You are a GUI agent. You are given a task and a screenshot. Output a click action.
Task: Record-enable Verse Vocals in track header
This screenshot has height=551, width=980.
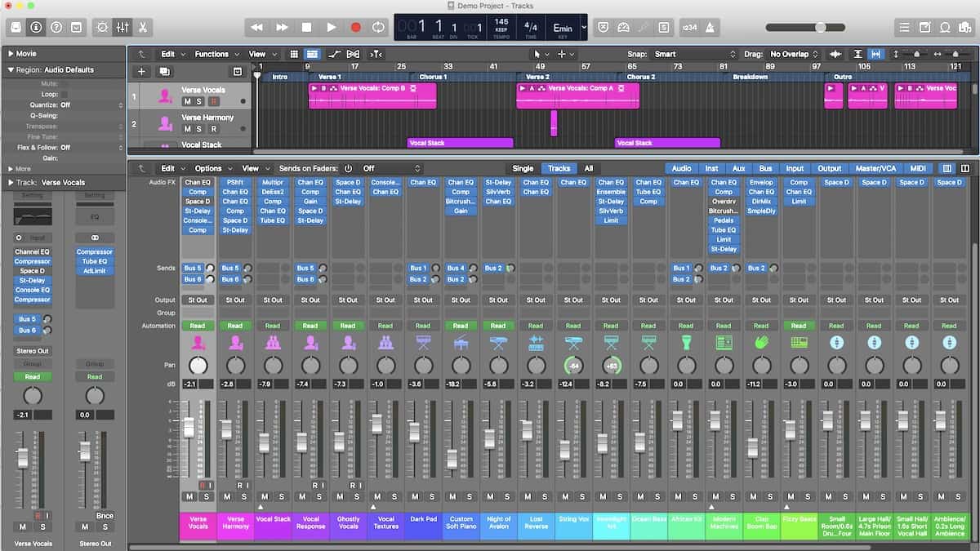[x=213, y=101]
